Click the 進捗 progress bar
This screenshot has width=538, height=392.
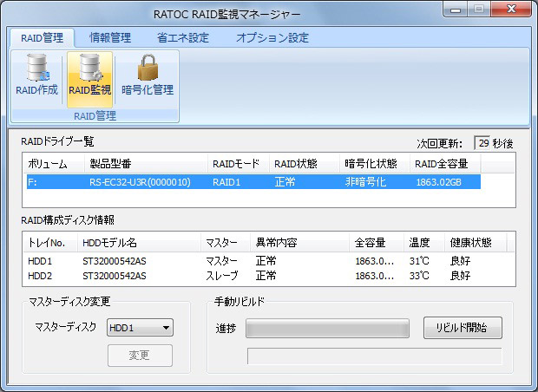(327, 328)
